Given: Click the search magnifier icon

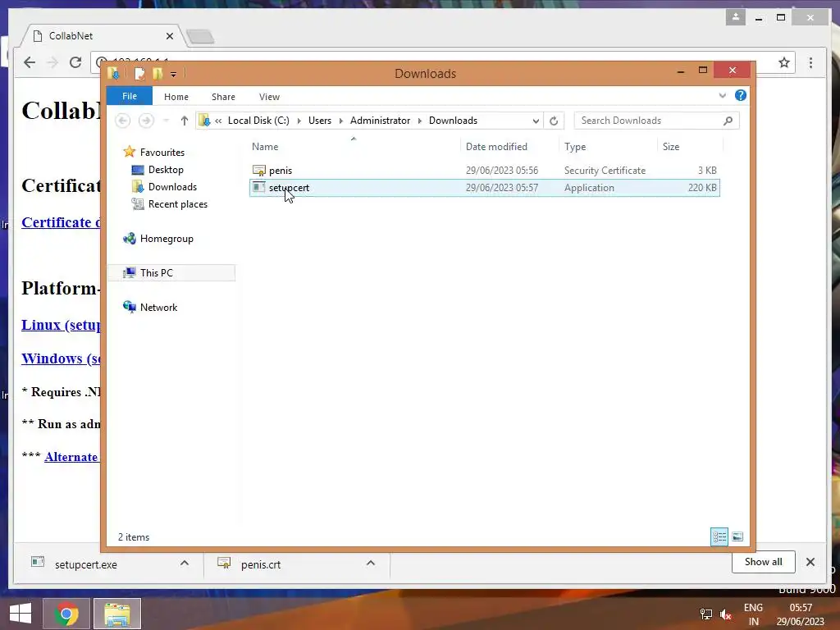Looking at the screenshot, I should pyautogui.click(x=728, y=121).
